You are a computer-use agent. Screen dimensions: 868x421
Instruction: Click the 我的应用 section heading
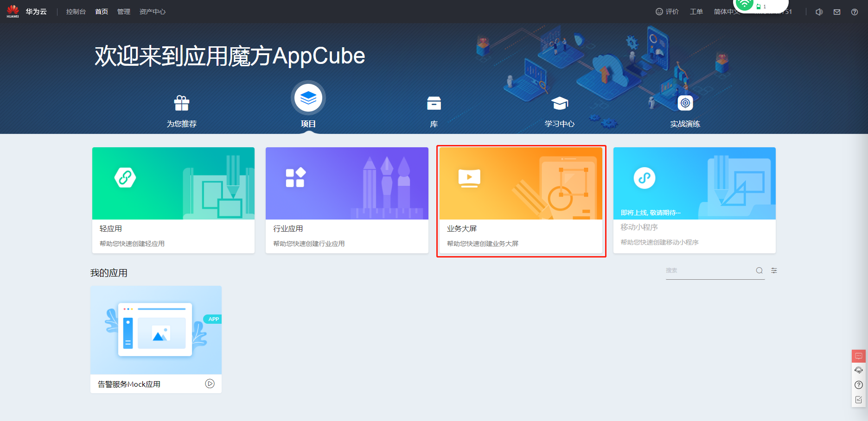pyautogui.click(x=109, y=273)
